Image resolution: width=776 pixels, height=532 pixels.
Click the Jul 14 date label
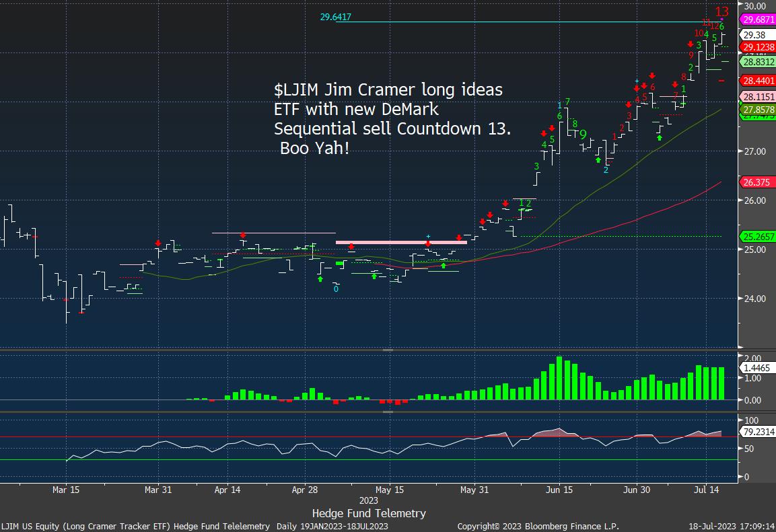707,490
